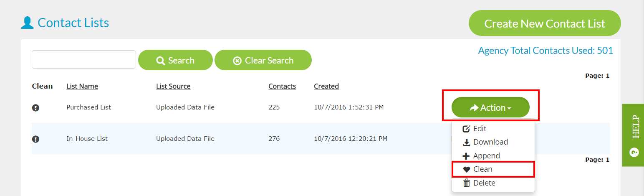Click the warning icon for Purchased List

click(x=36, y=108)
